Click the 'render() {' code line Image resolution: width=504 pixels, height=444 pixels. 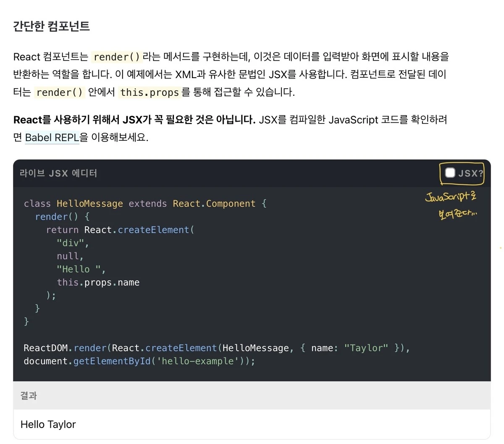62,217
